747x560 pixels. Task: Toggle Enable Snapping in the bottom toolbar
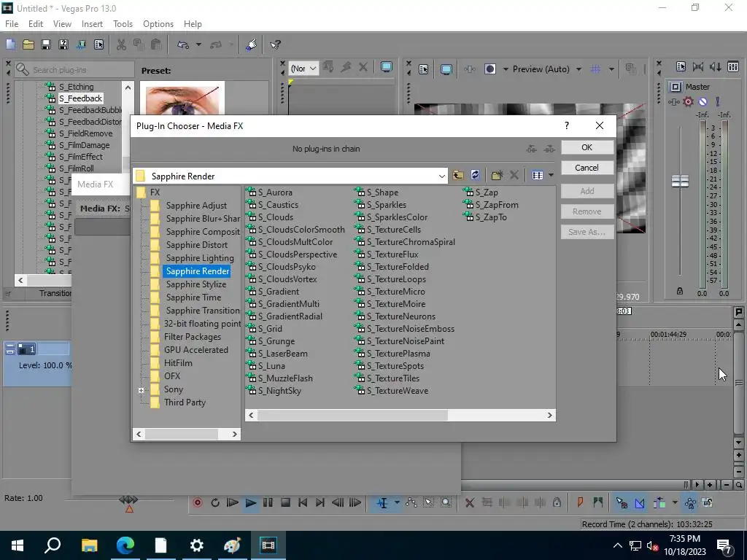(x=622, y=502)
